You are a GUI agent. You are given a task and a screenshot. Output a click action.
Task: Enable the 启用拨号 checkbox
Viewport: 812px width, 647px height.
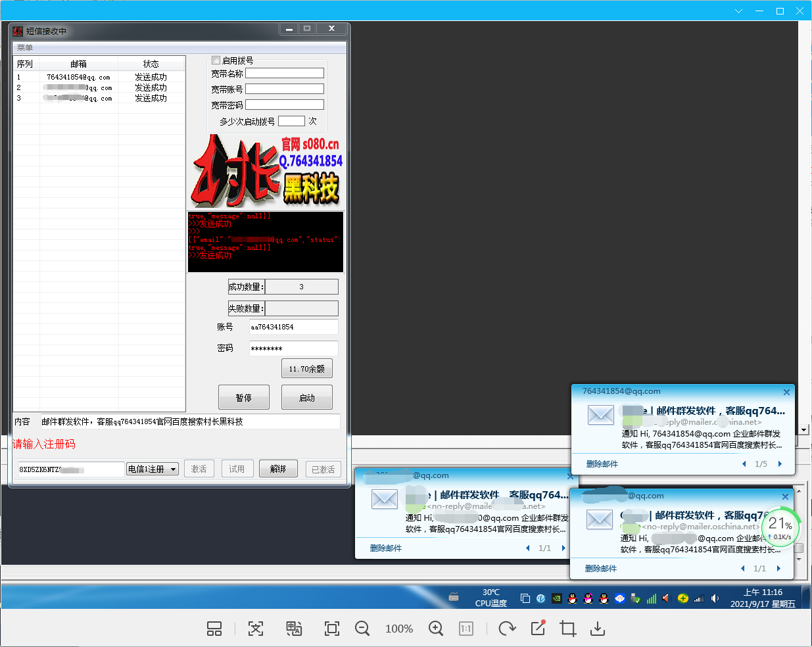coord(216,60)
